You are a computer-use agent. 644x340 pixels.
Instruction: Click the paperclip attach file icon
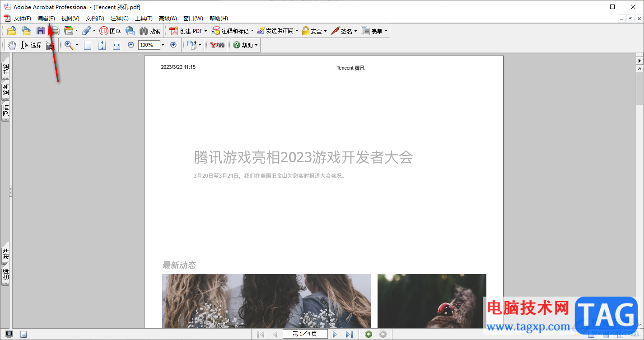[x=86, y=31]
